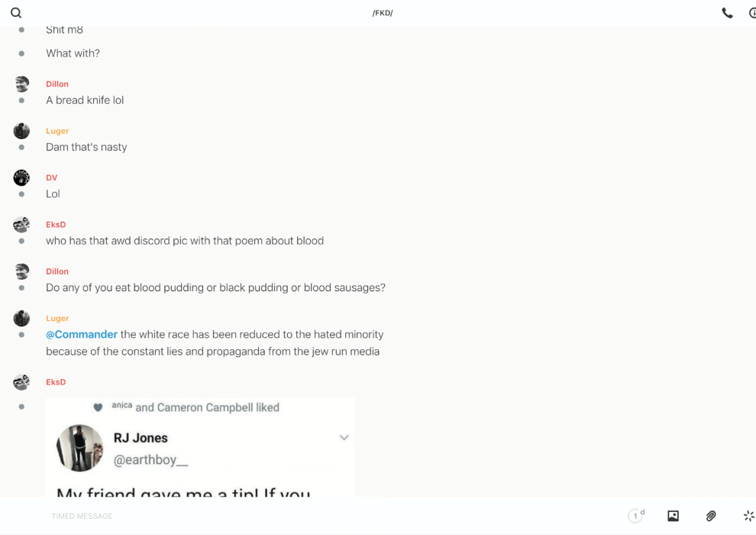
Task: Click the heart icon in the tweet image
Action: pyautogui.click(x=98, y=407)
